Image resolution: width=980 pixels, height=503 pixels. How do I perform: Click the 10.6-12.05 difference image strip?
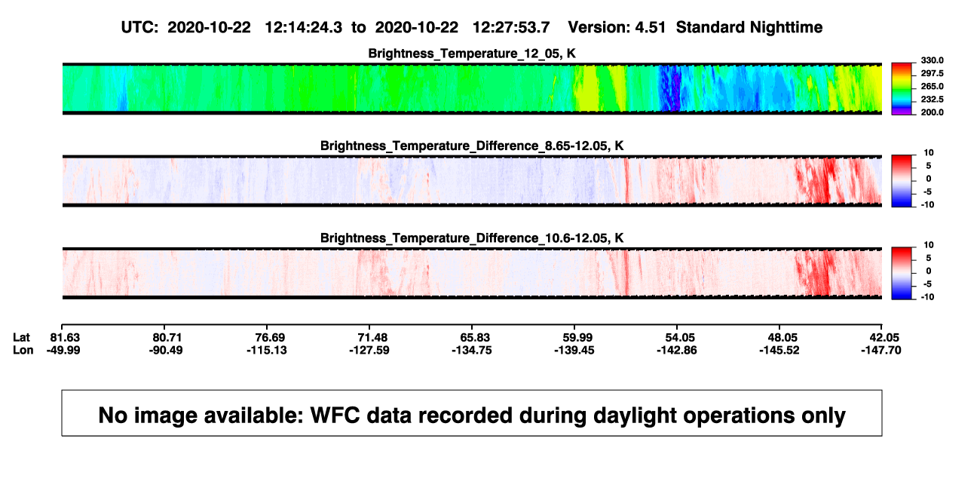472,272
